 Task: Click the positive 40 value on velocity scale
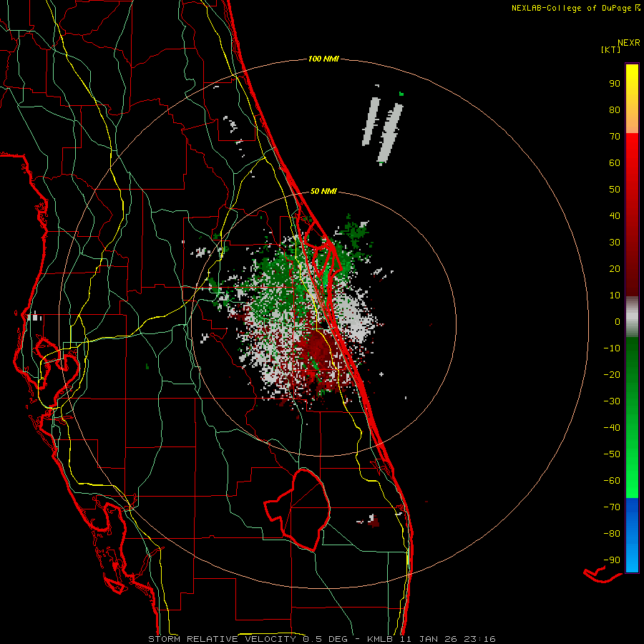point(615,215)
